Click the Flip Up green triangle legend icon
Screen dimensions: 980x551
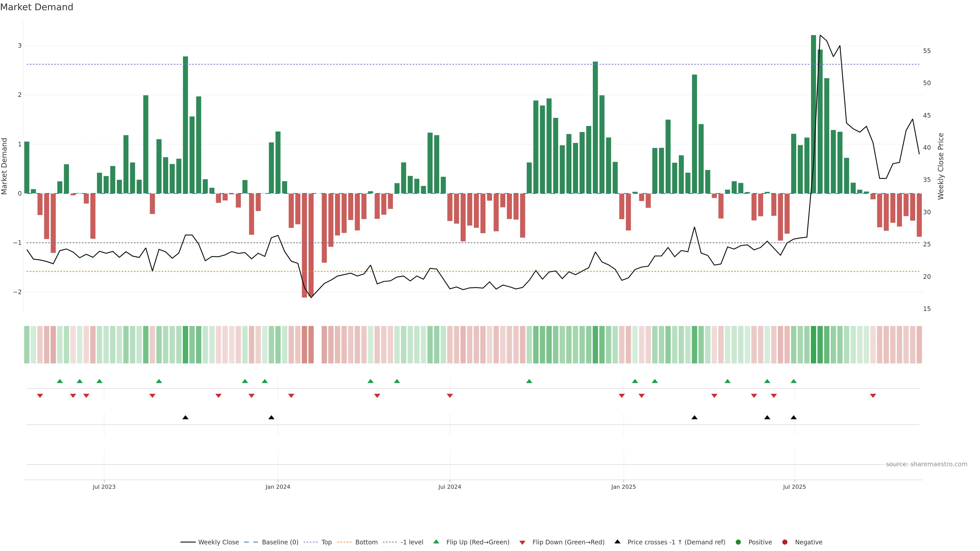pyautogui.click(x=436, y=542)
